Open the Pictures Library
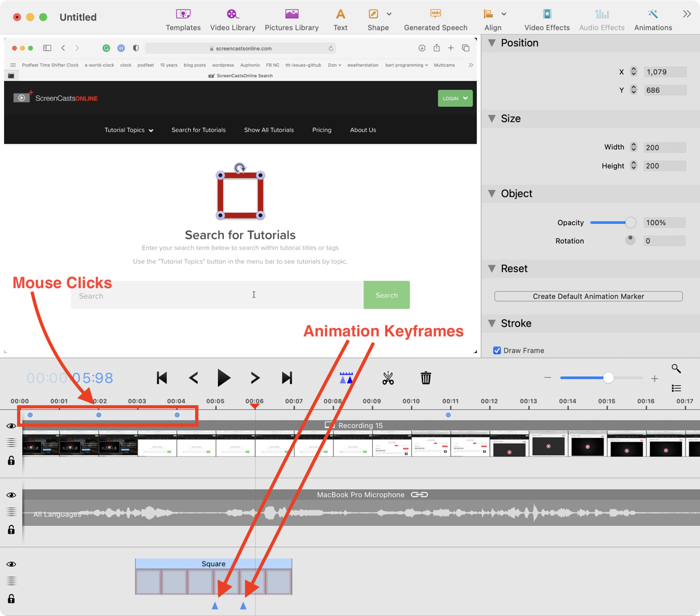Image resolution: width=700 pixels, height=616 pixels. 292,19
